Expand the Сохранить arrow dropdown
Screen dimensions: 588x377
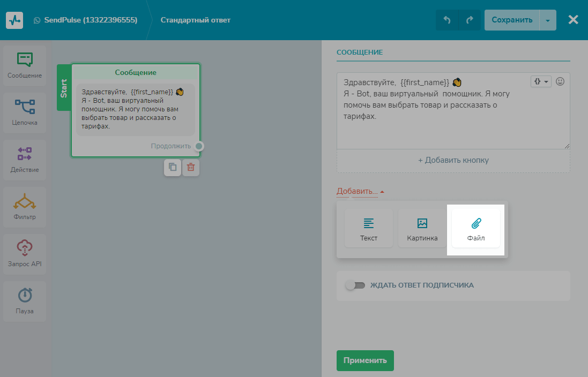click(x=547, y=20)
